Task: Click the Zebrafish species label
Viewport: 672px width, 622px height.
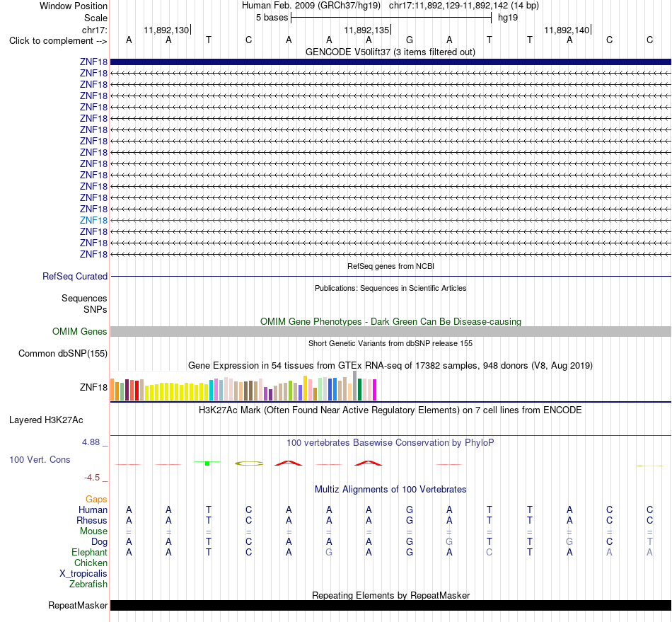Action: click(x=88, y=584)
